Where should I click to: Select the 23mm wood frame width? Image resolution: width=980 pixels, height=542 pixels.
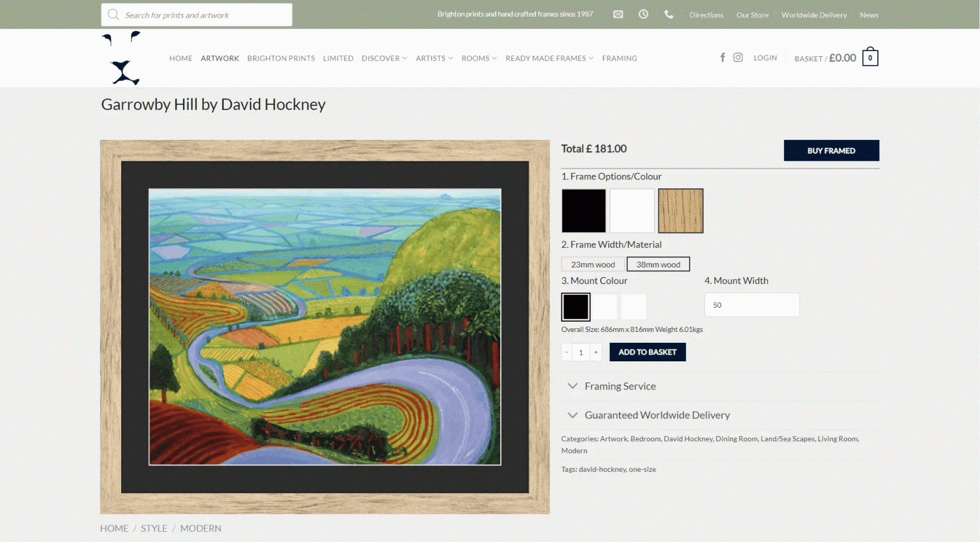click(x=593, y=264)
